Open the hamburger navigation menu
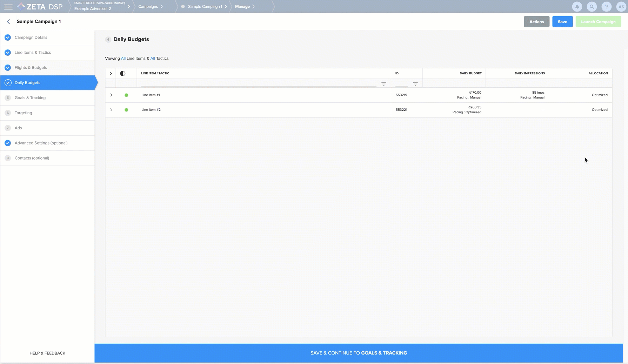Image resolution: width=628 pixels, height=364 pixels. [8, 7]
